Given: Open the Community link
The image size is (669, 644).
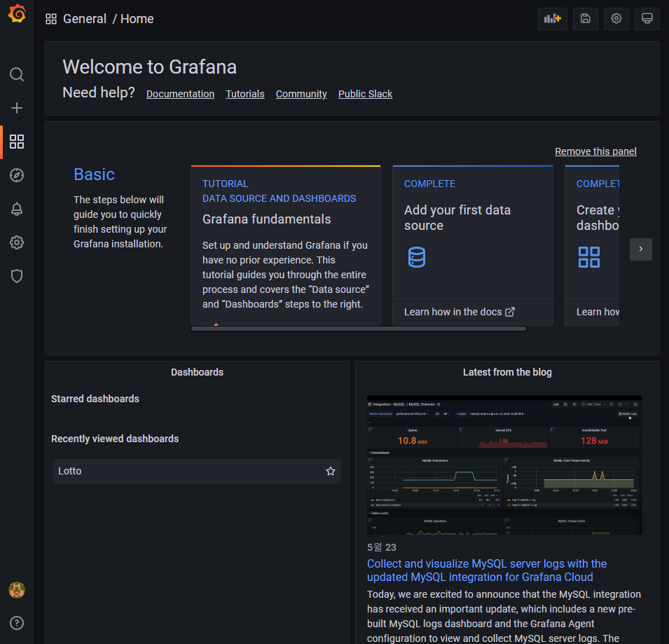Looking at the screenshot, I should click(x=301, y=94).
